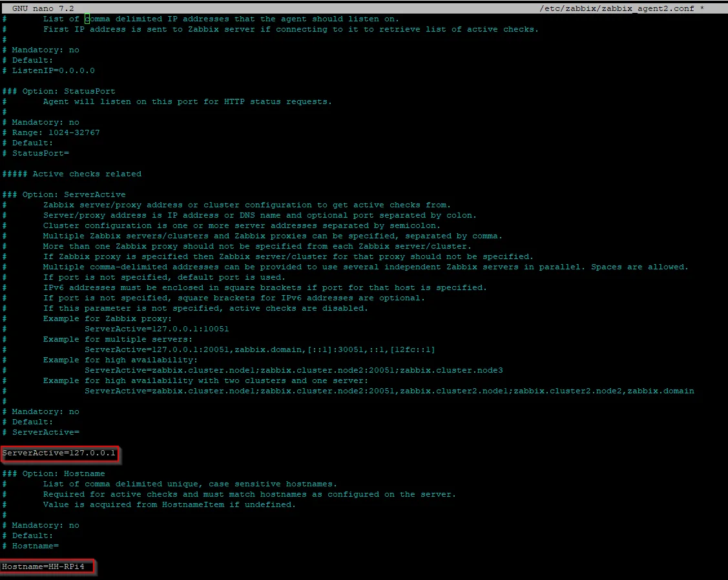Screen dimensions: 728x580
Task: Click the "Server/proxy address is IP address" comment line
Action: (x=260, y=215)
